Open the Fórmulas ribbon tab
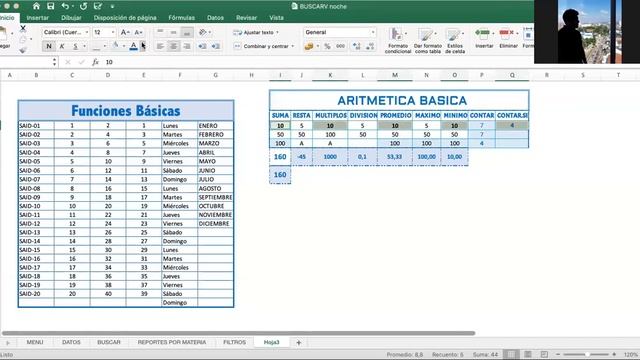 pyautogui.click(x=182, y=18)
